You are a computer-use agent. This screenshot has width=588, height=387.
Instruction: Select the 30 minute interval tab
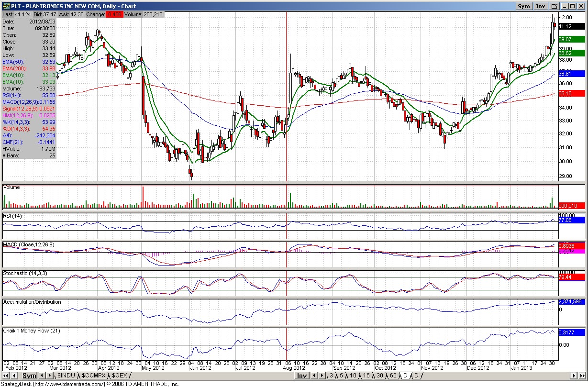(x=379, y=376)
